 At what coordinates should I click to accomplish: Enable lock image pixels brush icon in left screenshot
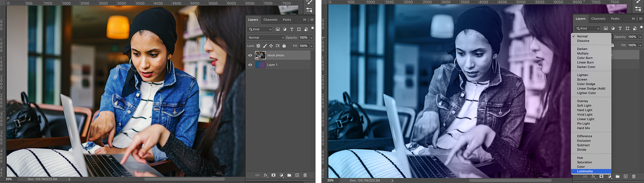click(265, 46)
